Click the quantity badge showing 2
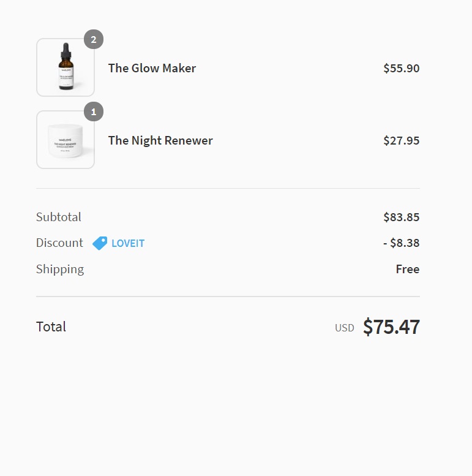 point(94,40)
